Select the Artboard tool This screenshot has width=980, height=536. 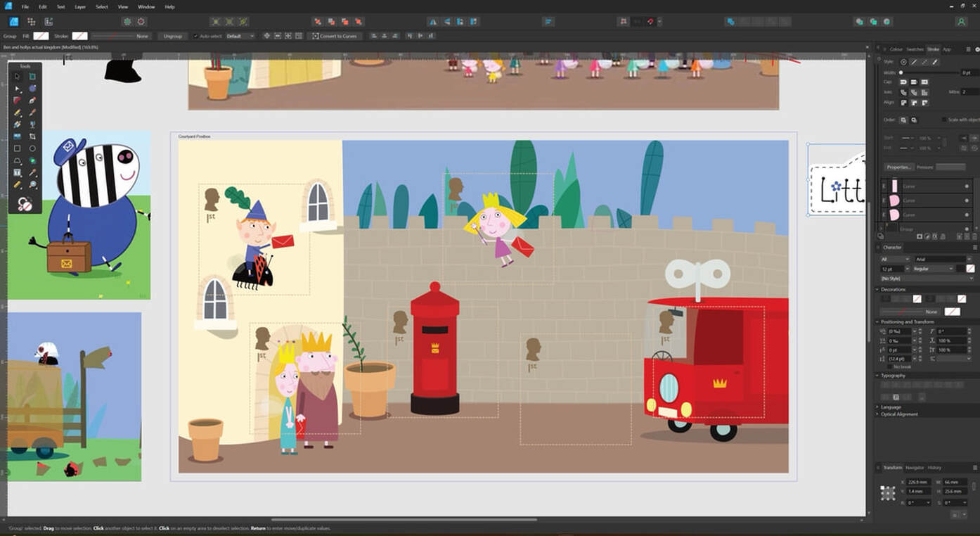click(32, 76)
